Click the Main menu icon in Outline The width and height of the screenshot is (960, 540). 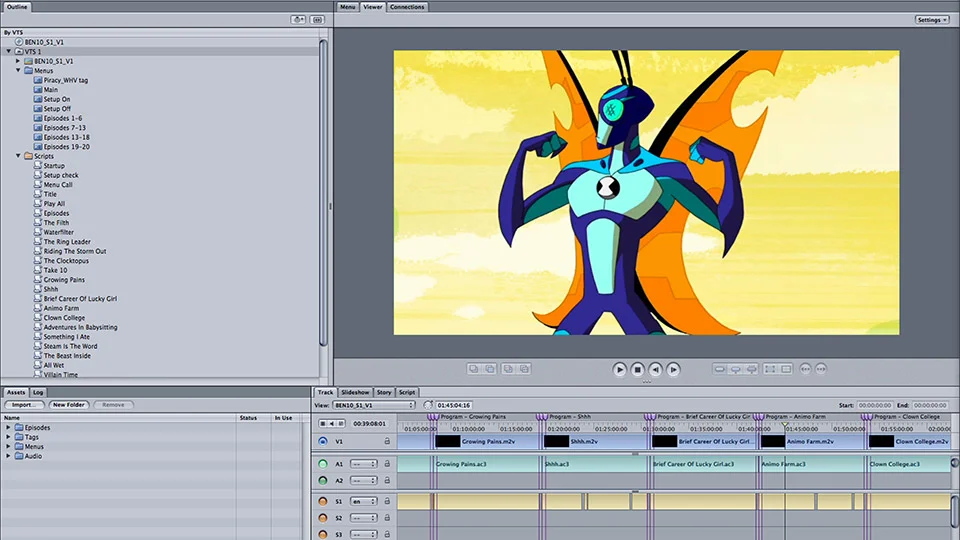(x=38, y=89)
